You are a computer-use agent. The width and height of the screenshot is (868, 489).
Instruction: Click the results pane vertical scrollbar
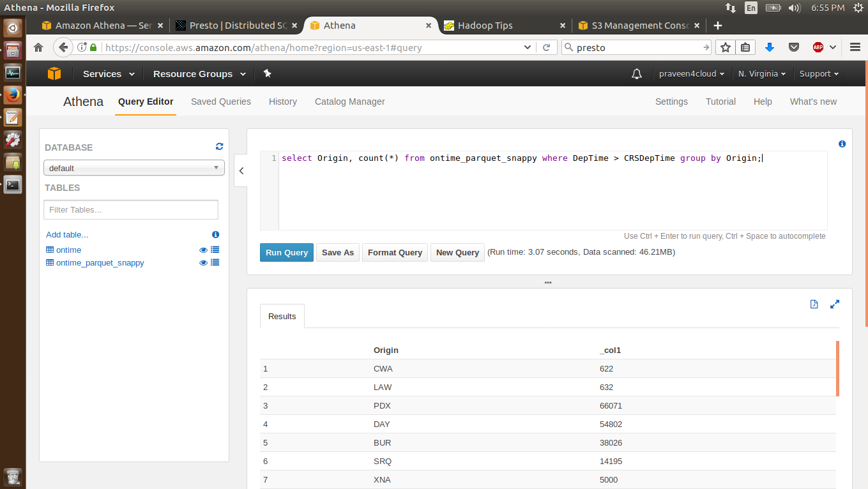point(837,368)
